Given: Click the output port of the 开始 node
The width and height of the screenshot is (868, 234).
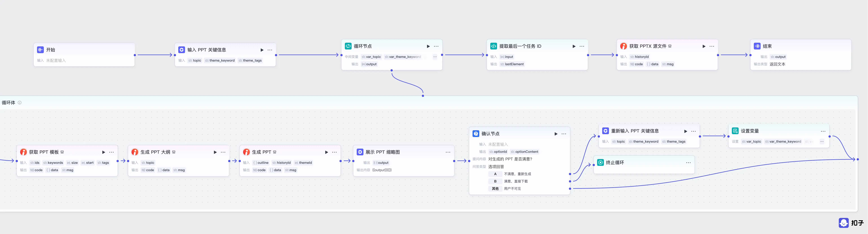Looking at the screenshot, I should (135, 55).
